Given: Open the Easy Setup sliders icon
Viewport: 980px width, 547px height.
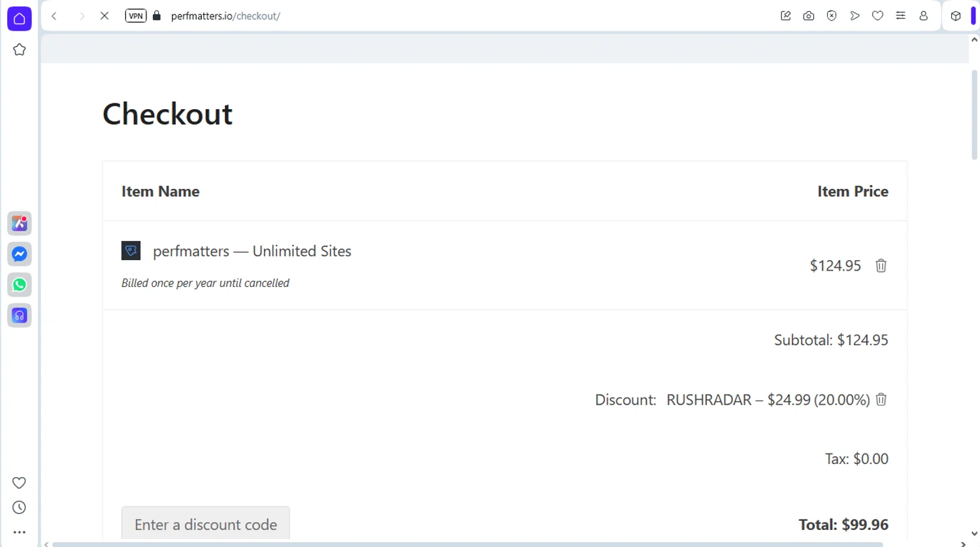Looking at the screenshot, I should (x=900, y=16).
